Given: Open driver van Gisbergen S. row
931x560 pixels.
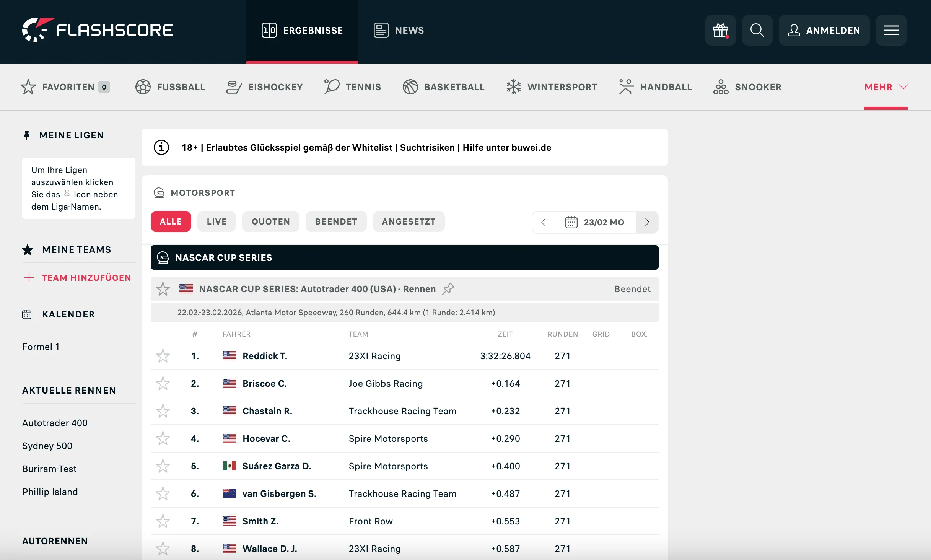Looking at the screenshot, I should tap(279, 494).
